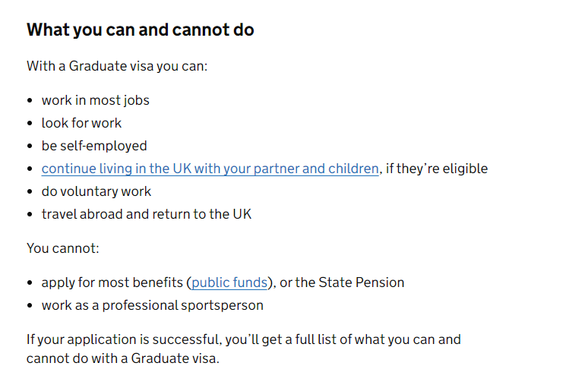Select "work as a professional sportsperson" item
Screen dimensions: 588x385
[153, 305]
